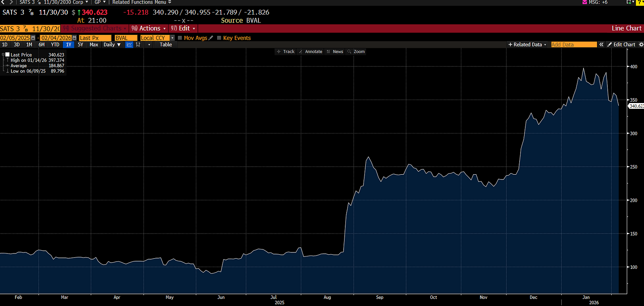Change the Daily periodicity dropdown
Viewport: 644px width, 306px height.
click(112, 45)
